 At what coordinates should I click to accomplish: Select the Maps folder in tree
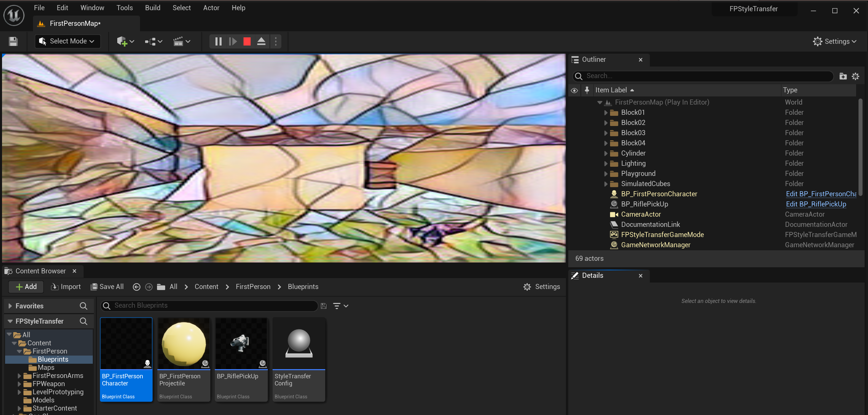(x=46, y=367)
